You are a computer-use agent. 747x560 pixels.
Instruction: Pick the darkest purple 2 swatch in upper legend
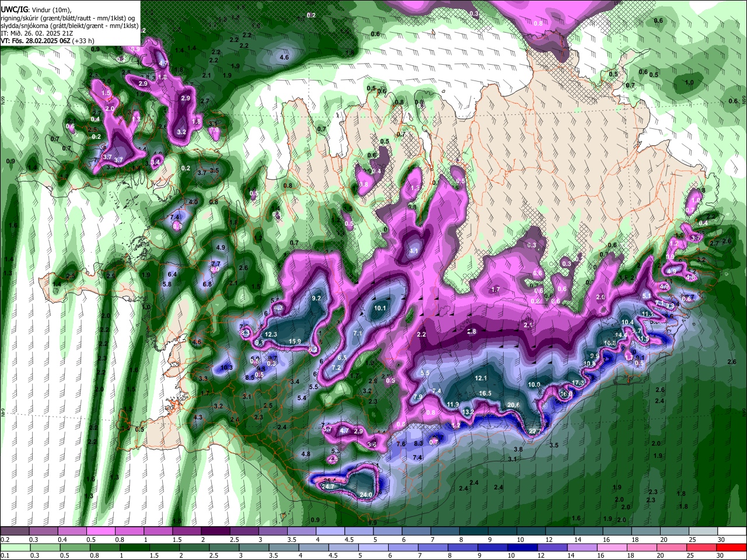point(215,531)
